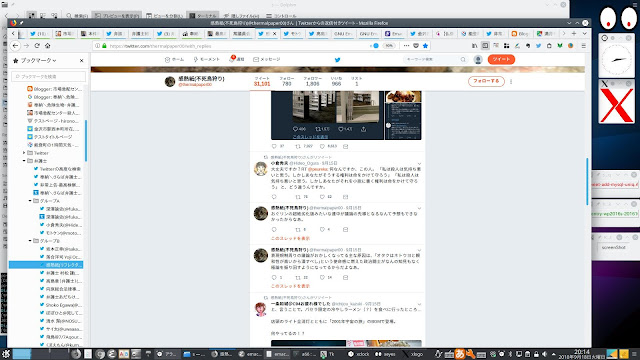Switch to the first GNU Emacs tab

coord(342,33)
